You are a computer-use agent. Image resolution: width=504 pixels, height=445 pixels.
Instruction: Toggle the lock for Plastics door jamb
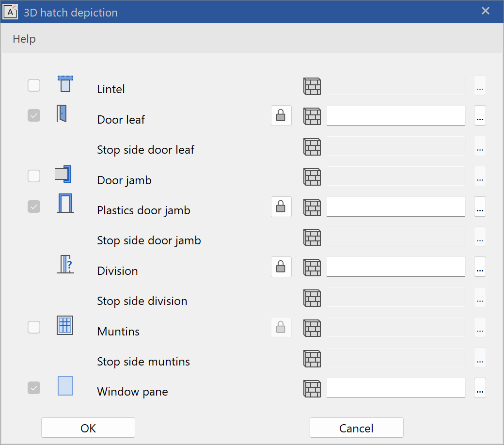[281, 207]
